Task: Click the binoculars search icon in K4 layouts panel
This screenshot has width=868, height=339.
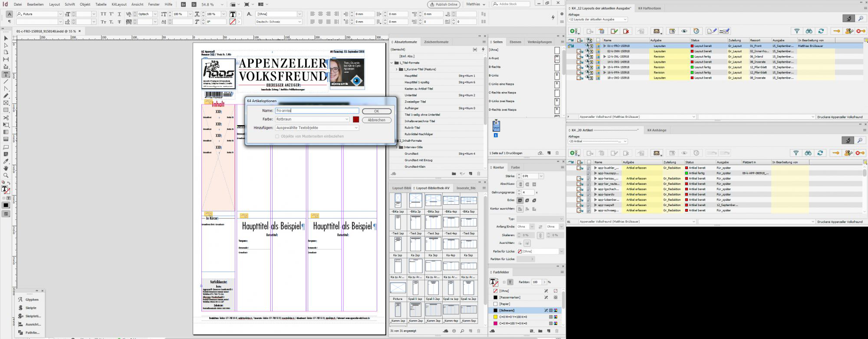Action: pyautogui.click(x=809, y=31)
